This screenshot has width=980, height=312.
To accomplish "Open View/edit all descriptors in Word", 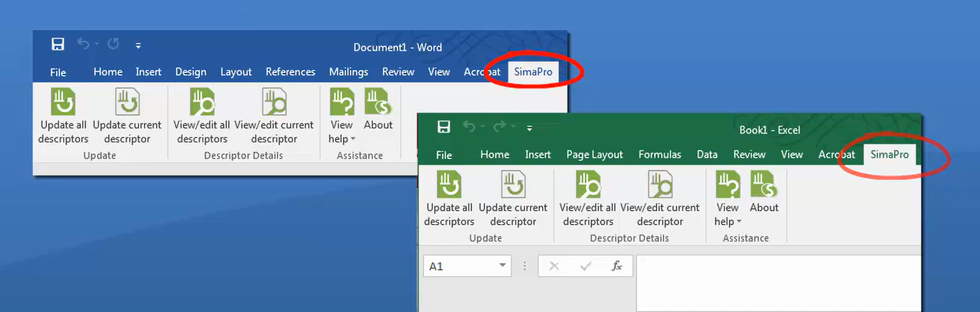I will pyautogui.click(x=202, y=103).
